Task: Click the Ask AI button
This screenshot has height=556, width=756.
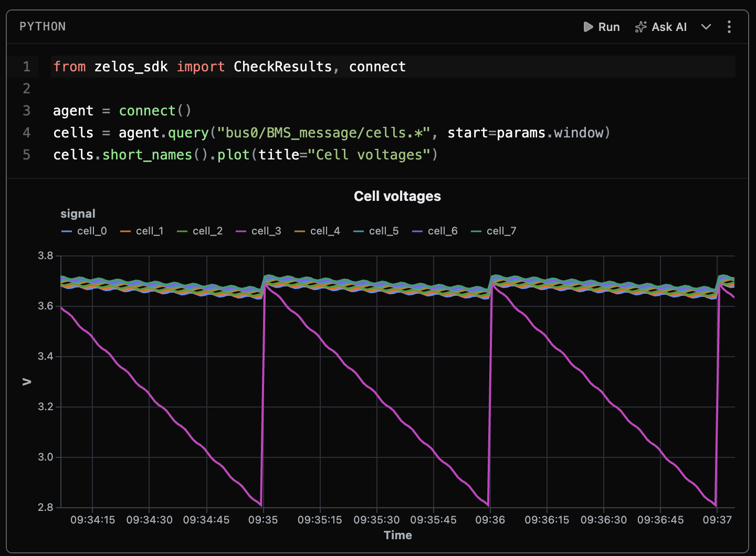Action: click(661, 27)
